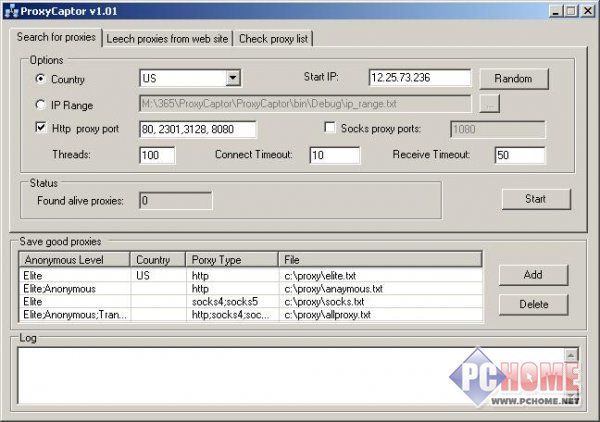This screenshot has width=600, height=422.
Task: Click the Anonymous Level column header
Action: click(x=74, y=260)
